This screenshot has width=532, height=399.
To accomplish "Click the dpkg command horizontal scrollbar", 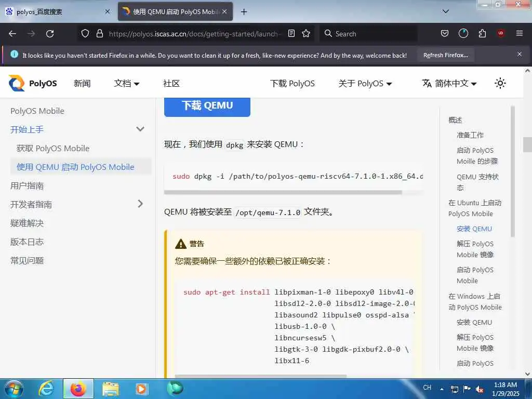I will pos(283,192).
